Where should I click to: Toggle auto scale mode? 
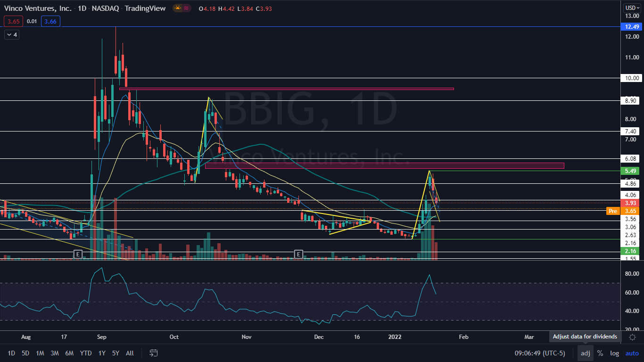tap(632, 353)
